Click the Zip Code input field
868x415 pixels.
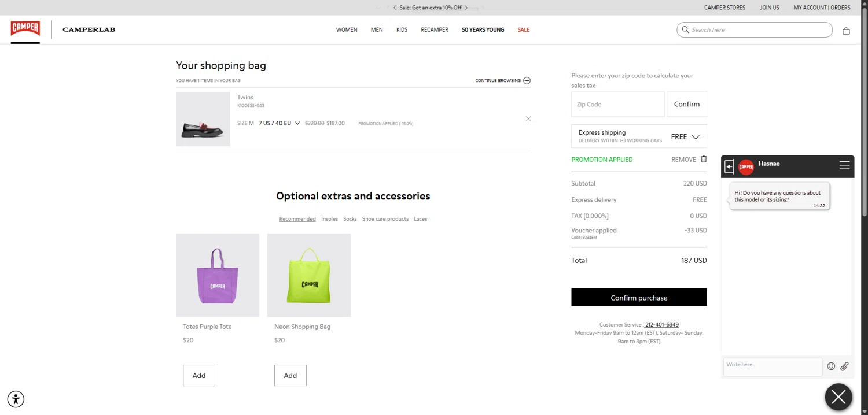[x=617, y=105]
